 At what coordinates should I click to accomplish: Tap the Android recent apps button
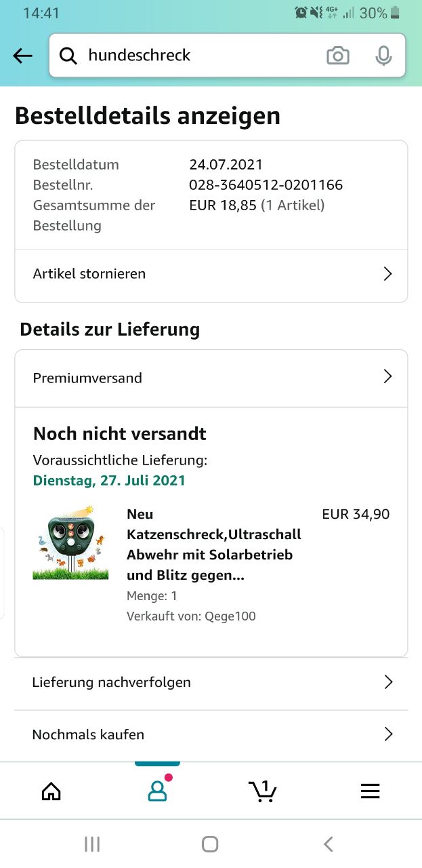(x=92, y=844)
